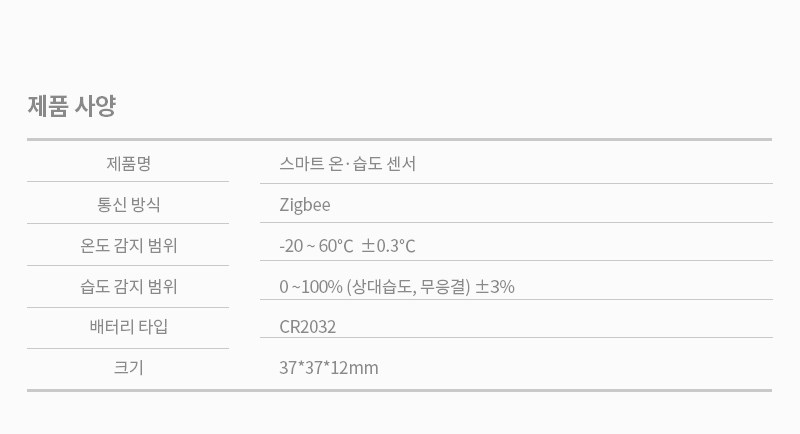Click the bottom divider below the table

point(400,390)
